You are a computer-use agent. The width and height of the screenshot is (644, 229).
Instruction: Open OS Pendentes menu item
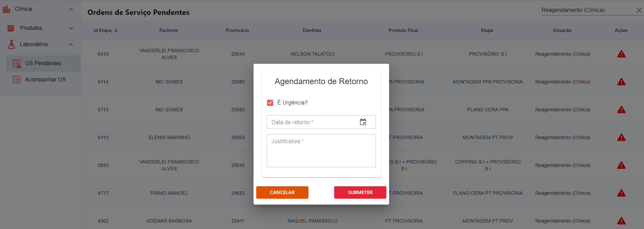point(43,63)
